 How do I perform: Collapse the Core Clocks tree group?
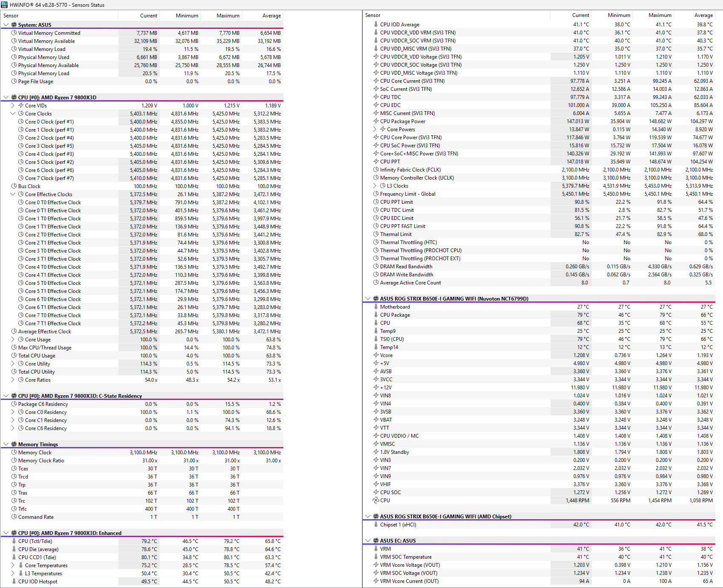pyautogui.click(x=13, y=114)
